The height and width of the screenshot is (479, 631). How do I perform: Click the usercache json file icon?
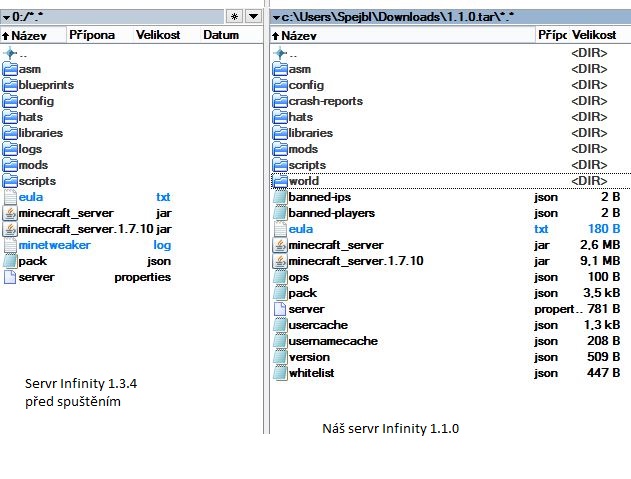pos(280,325)
